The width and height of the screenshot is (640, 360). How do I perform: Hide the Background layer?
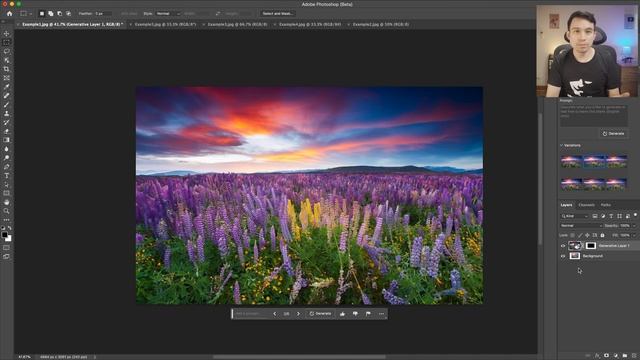(x=563, y=256)
